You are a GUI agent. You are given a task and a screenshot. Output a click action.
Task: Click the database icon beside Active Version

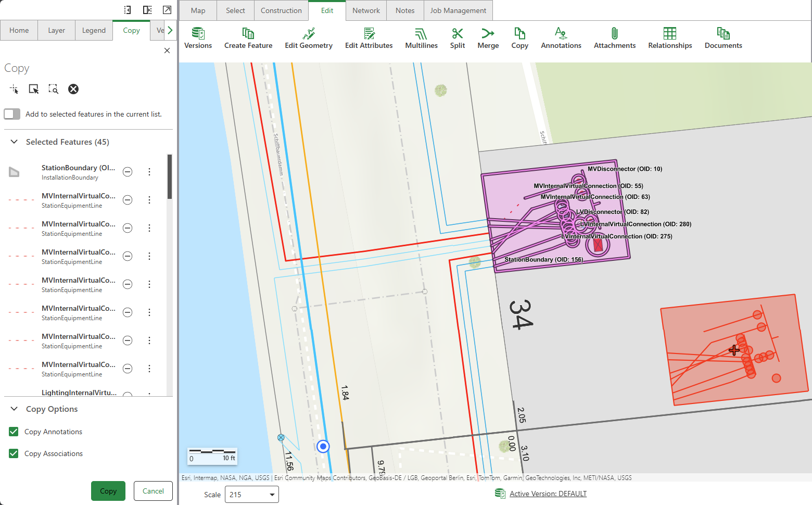point(500,494)
